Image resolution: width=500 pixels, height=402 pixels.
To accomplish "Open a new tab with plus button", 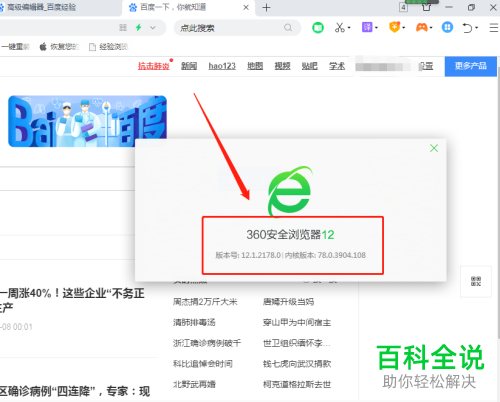I will pyautogui.click(x=266, y=8).
